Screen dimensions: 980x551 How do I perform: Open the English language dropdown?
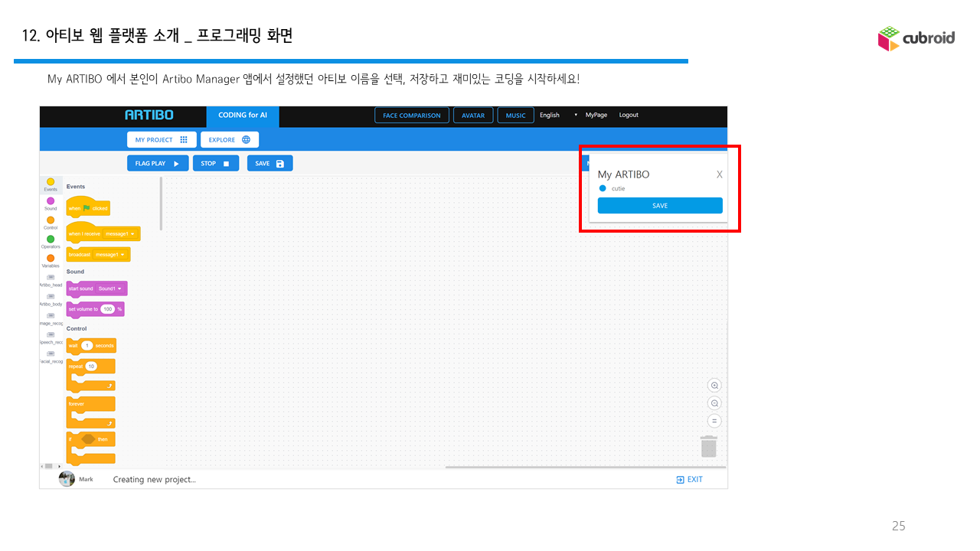click(x=558, y=115)
